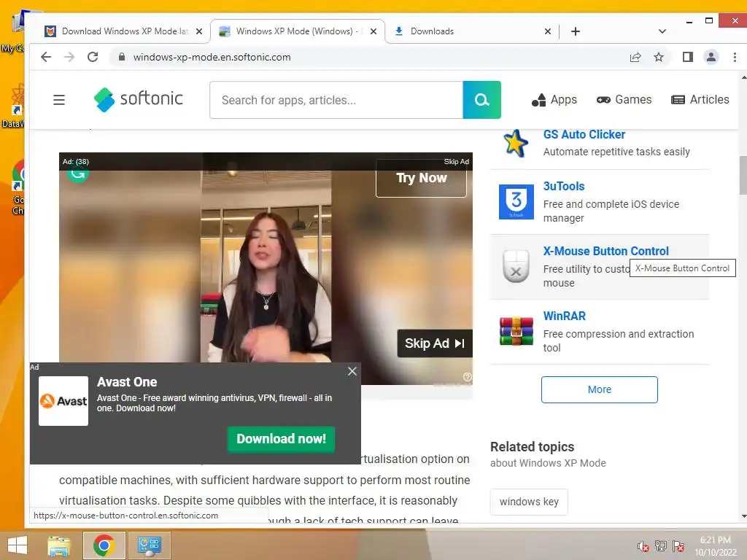Click Download now! in Avast ad

(281, 439)
